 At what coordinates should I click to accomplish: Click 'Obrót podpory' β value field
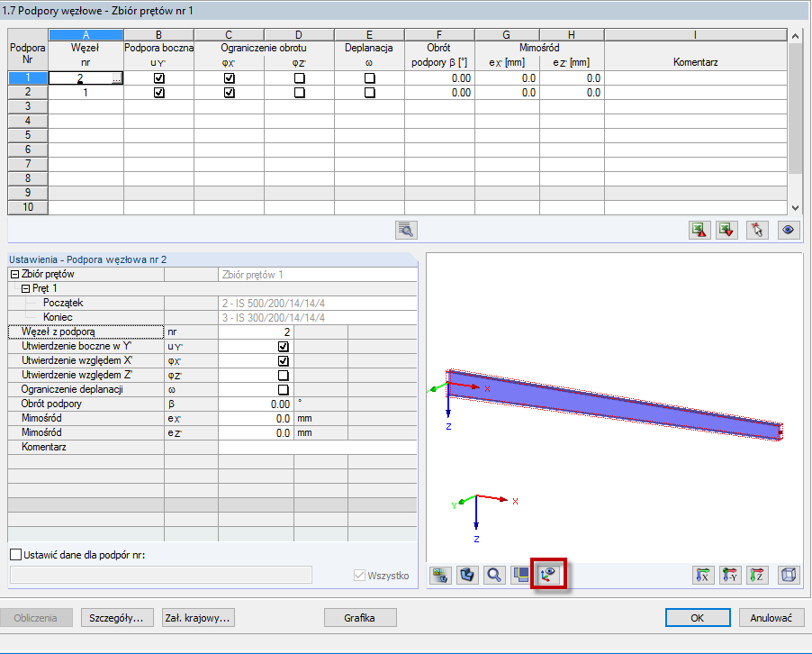pyautogui.click(x=256, y=404)
